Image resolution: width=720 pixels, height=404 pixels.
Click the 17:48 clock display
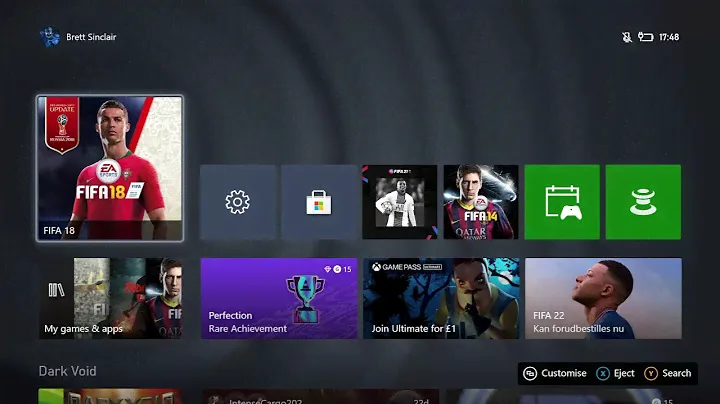click(x=670, y=37)
